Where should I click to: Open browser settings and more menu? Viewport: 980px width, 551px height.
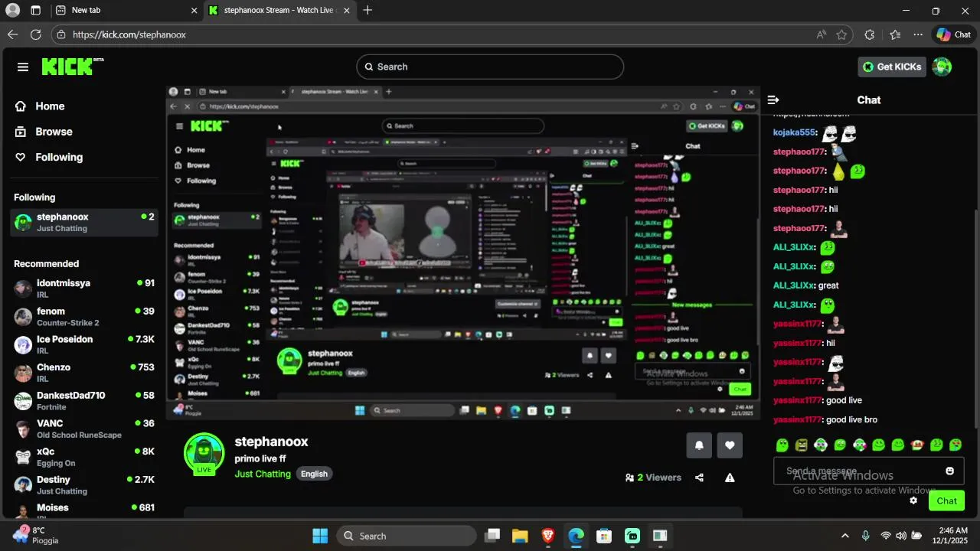(x=918, y=34)
